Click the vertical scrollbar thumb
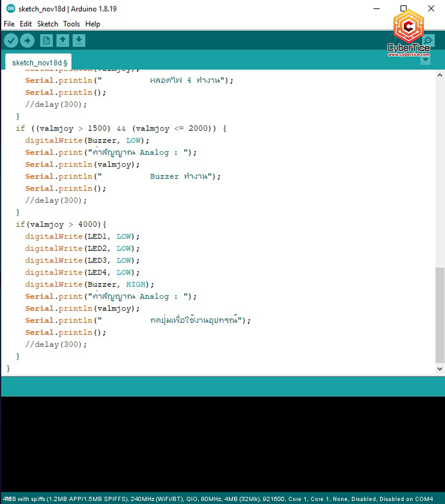 [440, 315]
